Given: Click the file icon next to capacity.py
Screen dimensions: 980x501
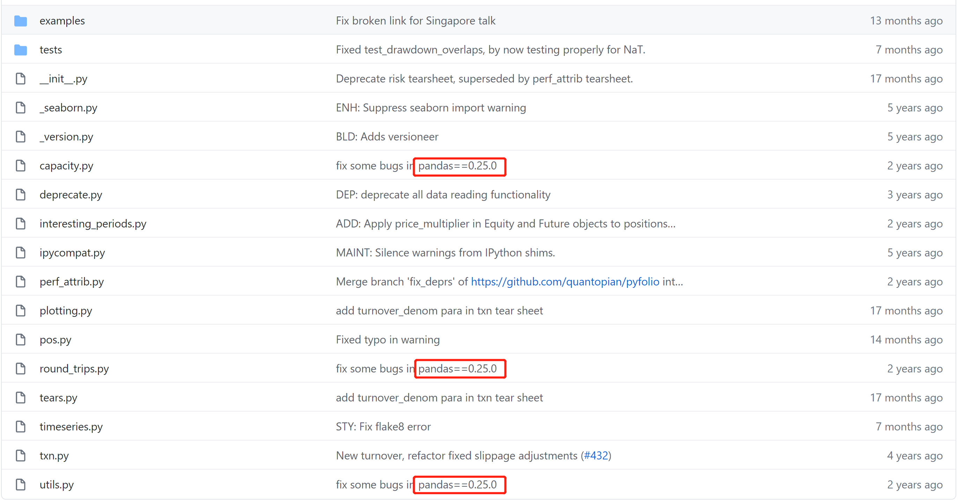Looking at the screenshot, I should pos(21,166).
